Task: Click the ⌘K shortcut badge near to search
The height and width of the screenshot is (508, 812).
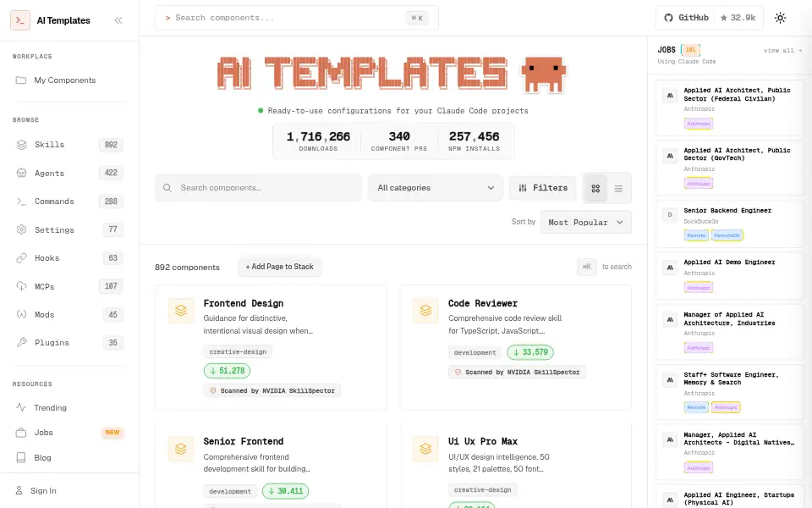Action: 587,267
